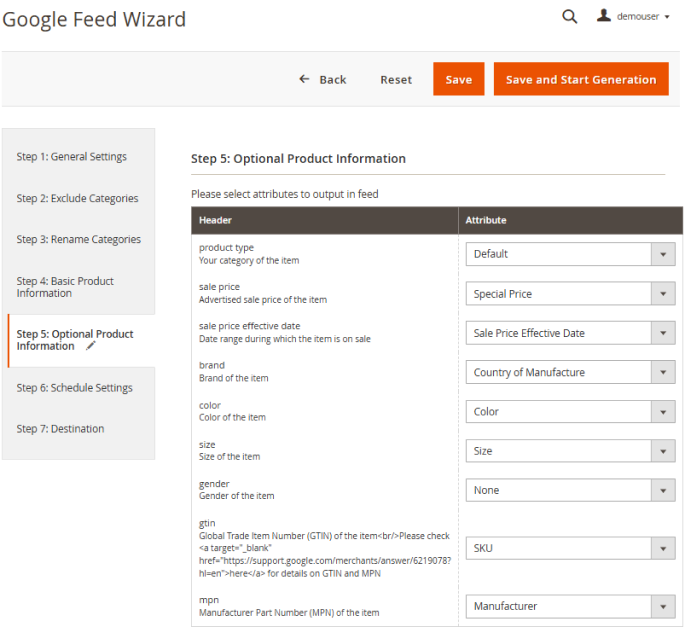Screen dimensions: 685x633
Task: Open Step 3: Rename Categories
Action: (x=79, y=239)
